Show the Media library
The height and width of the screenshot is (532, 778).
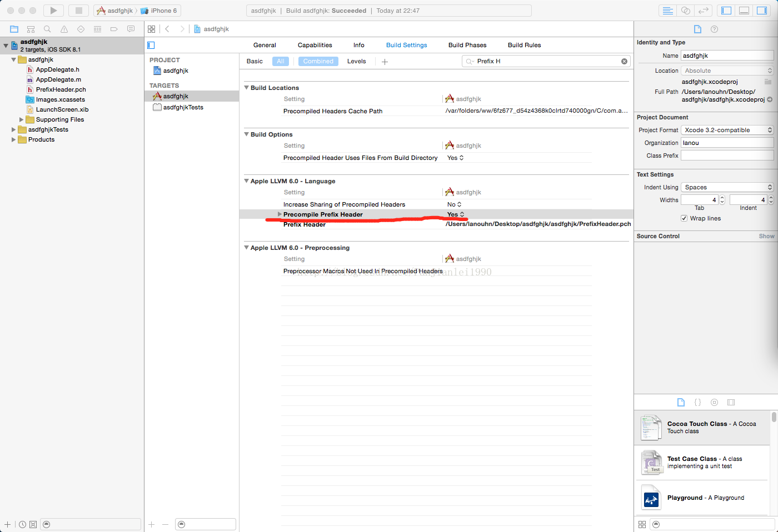pyautogui.click(x=731, y=402)
